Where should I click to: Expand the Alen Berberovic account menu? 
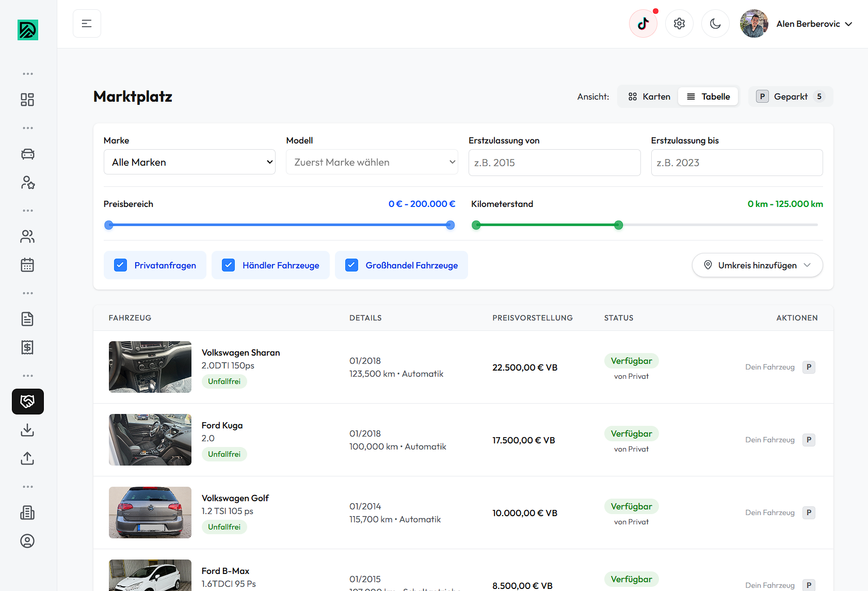[x=814, y=24]
